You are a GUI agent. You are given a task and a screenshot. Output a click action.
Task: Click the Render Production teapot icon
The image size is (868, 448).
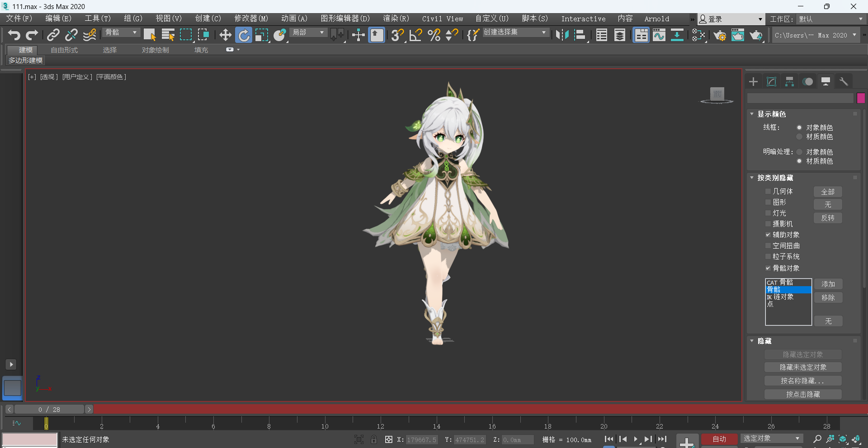tap(756, 35)
